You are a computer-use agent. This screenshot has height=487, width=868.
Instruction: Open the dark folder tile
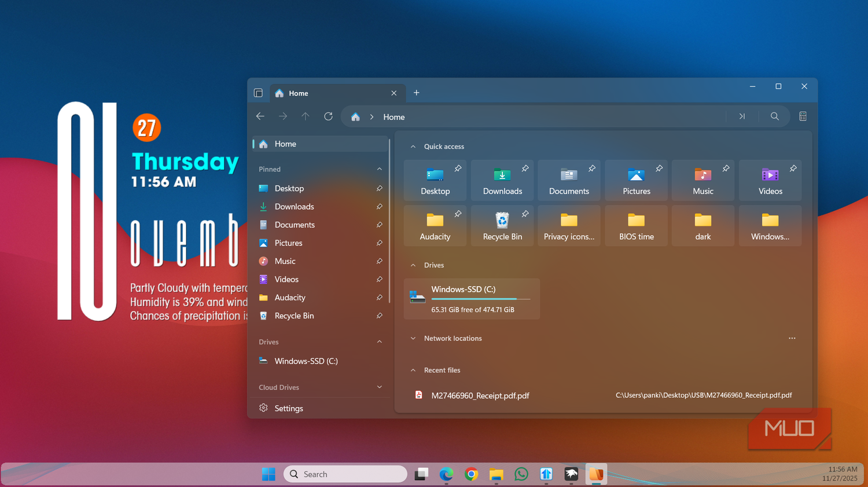click(x=703, y=226)
